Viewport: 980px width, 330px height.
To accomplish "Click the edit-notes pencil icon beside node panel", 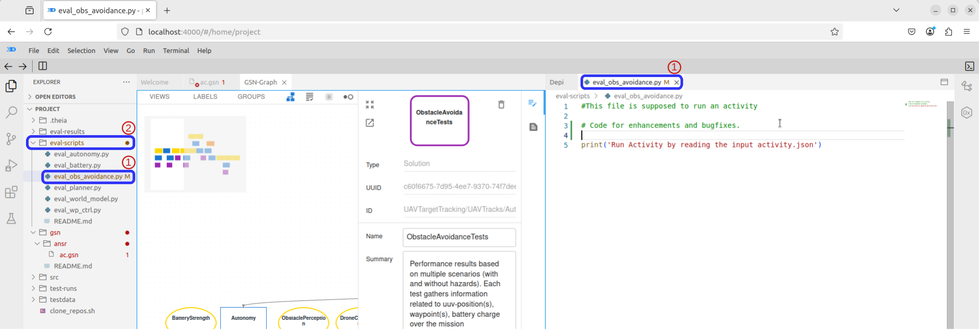I will [x=533, y=103].
